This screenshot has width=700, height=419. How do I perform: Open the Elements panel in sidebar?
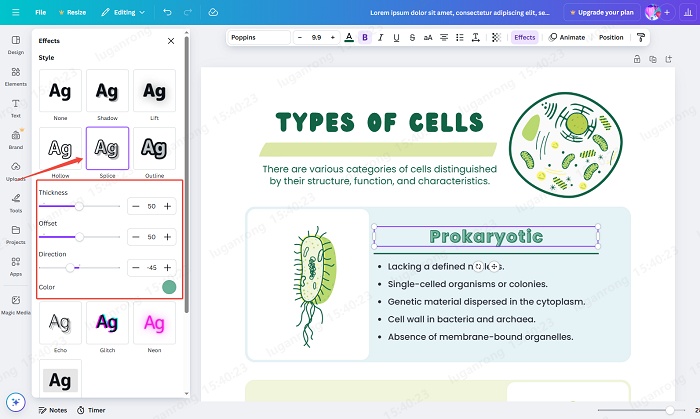pyautogui.click(x=16, y=75)
